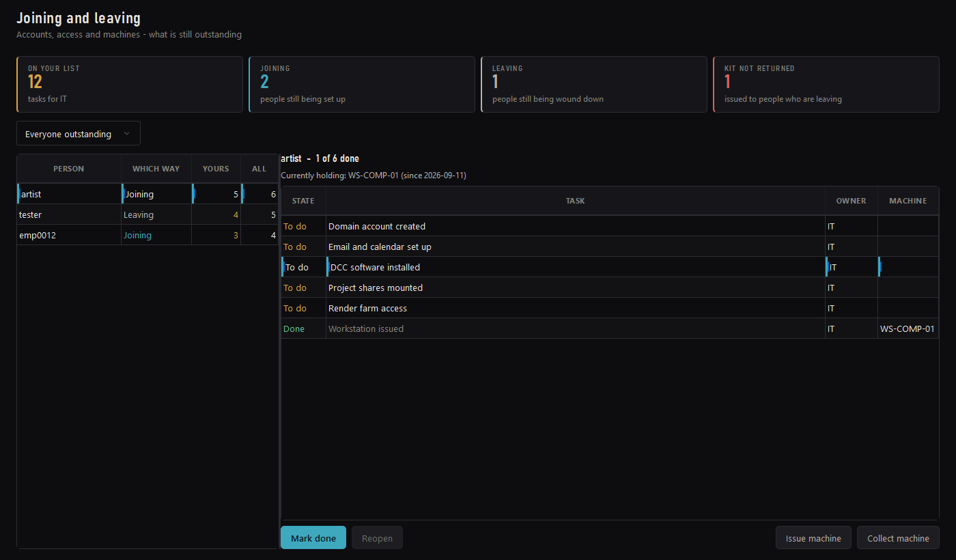The width and height of the screenshot is (956, 560).
Task: Click the Joining cell for emp0012
Action: (x=156, y=235)
